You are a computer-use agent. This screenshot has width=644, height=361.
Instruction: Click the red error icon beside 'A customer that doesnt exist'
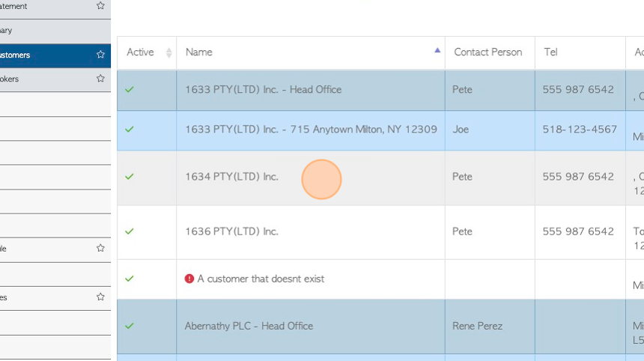tap(189, 279)
